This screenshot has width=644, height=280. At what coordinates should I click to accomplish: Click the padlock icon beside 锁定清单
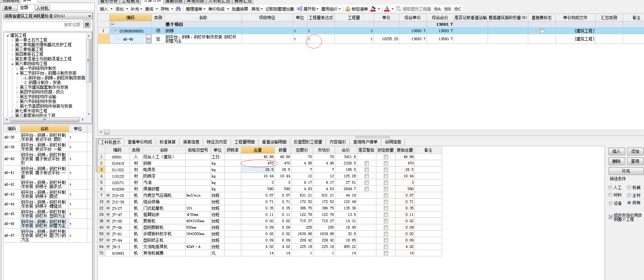[x=347, y=9]
